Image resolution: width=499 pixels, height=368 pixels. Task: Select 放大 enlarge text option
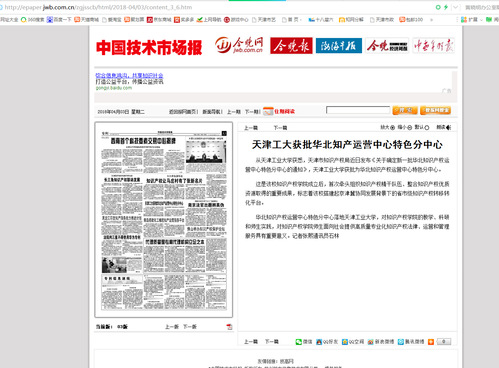pos(388,127)
